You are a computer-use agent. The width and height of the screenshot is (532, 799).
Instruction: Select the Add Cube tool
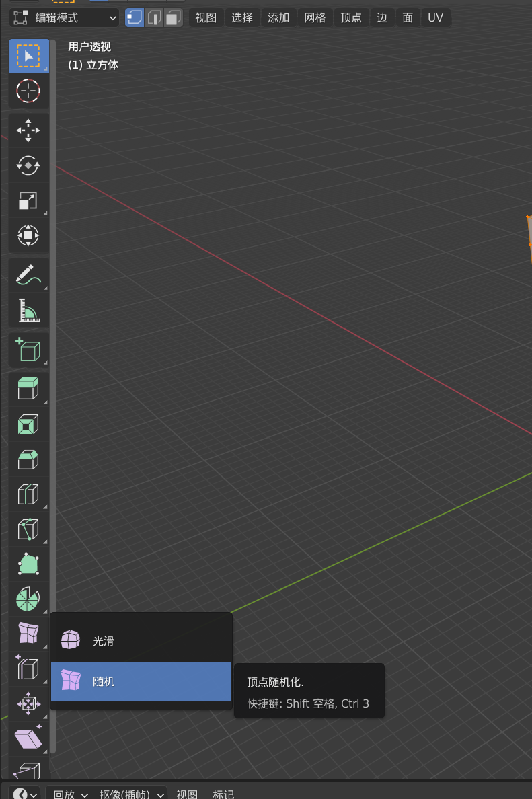28,350
